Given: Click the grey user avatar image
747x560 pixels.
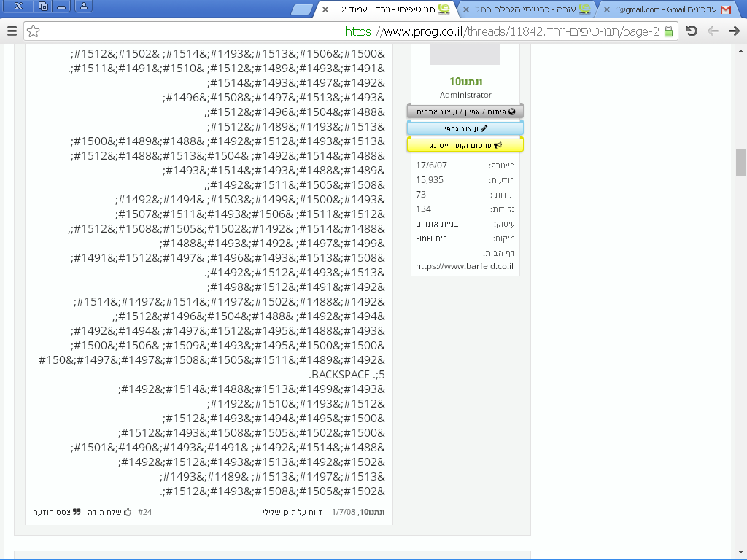Looking at the screenshot, I should (465, 55).
